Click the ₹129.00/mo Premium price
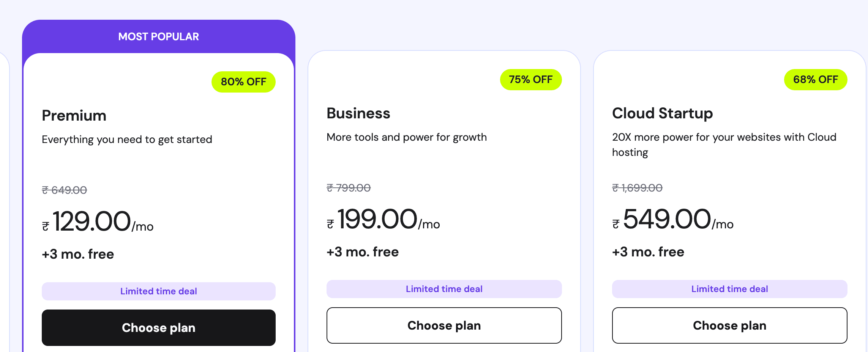Viewport: 868px width, 352px height. (x=98, y=222)
